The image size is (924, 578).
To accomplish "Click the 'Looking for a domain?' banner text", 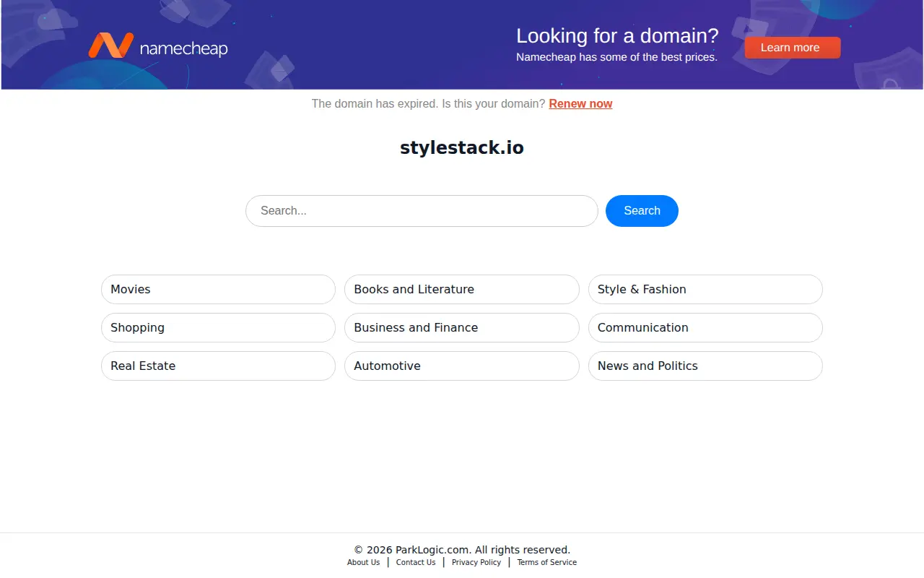I will pyautogui.click(x=617, y=35).
